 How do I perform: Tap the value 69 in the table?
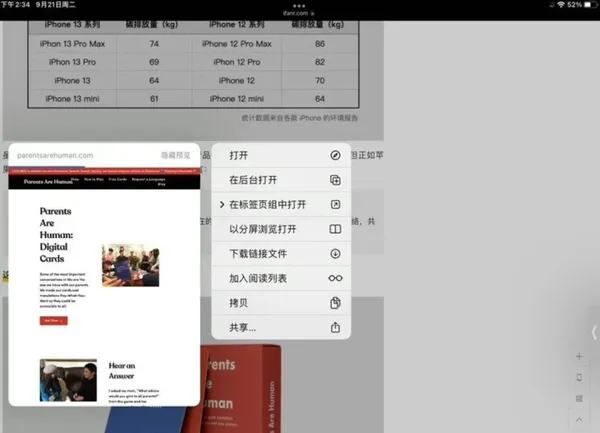coord(154,62)
